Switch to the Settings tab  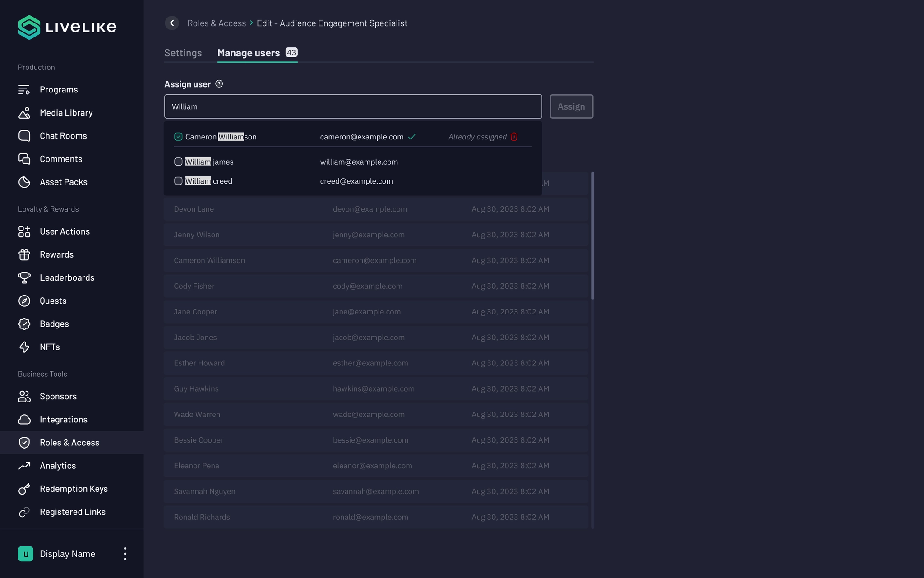pos(183,53)
